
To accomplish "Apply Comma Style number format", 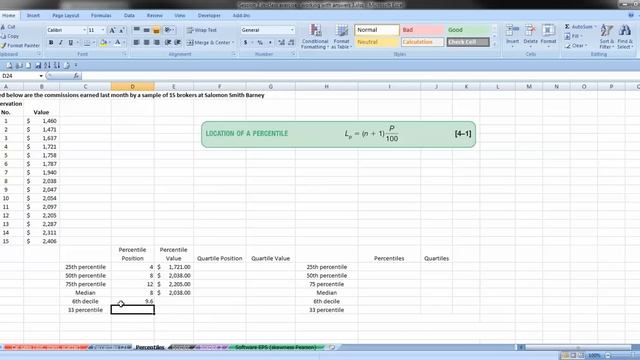I will 270,42.
